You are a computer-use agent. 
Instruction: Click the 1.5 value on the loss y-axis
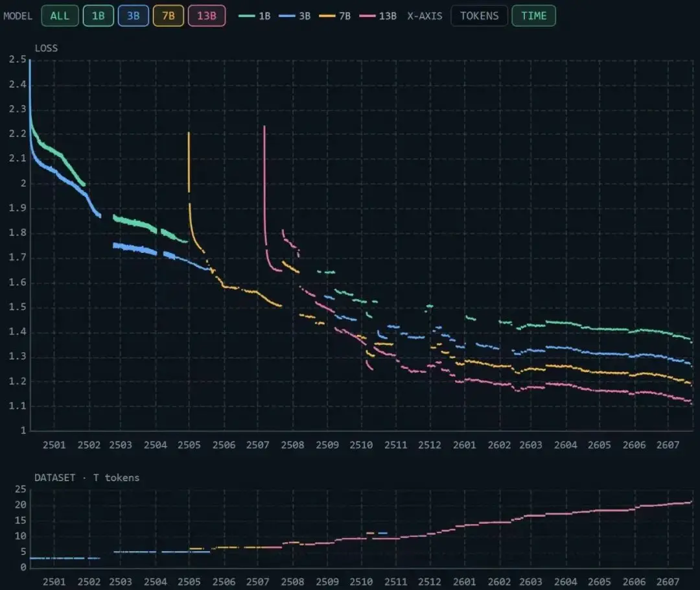tap(17, 307)
